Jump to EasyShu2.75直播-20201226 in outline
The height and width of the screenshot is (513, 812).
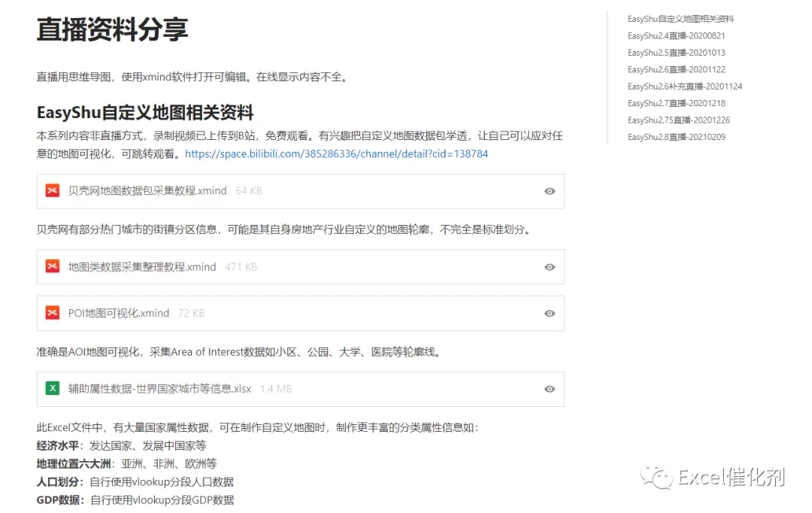click(678, 120)
